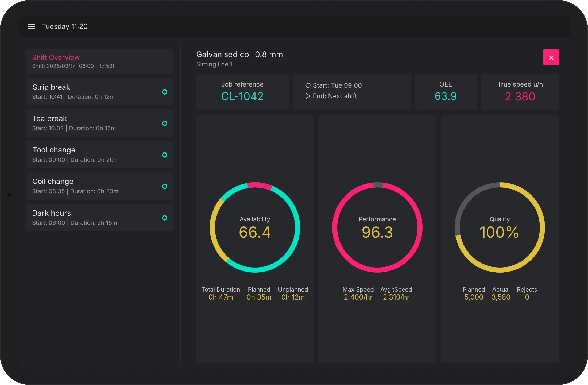Close the job detail panel

tap(551, 57)
